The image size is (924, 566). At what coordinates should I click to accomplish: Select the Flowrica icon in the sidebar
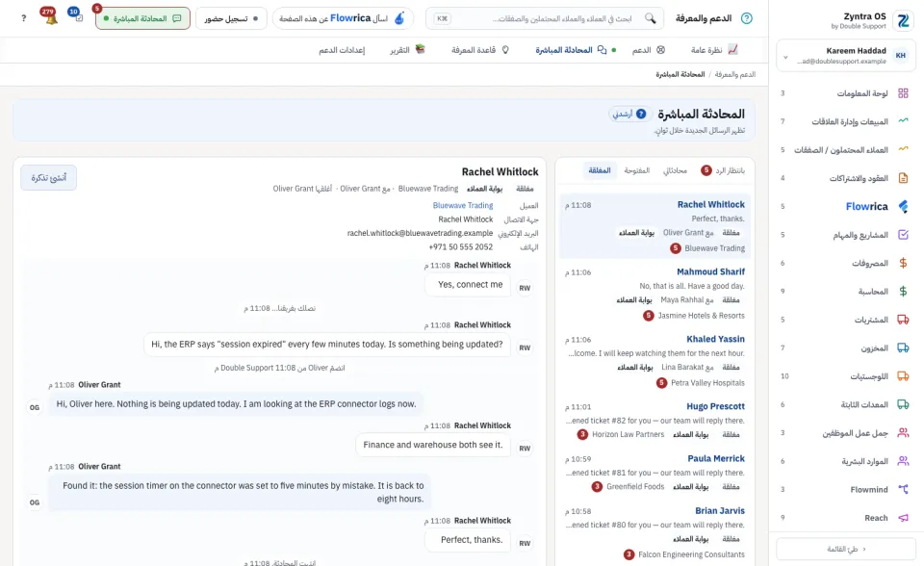coord(903,206)
